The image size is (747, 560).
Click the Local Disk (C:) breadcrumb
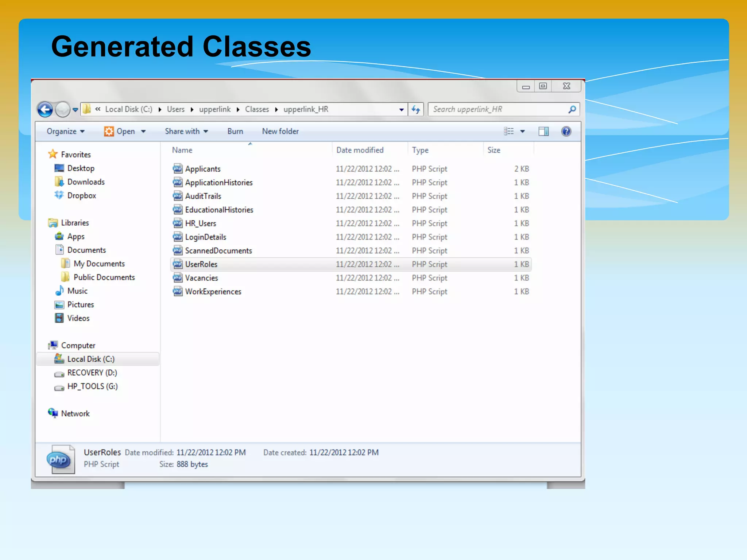point(128,109)
